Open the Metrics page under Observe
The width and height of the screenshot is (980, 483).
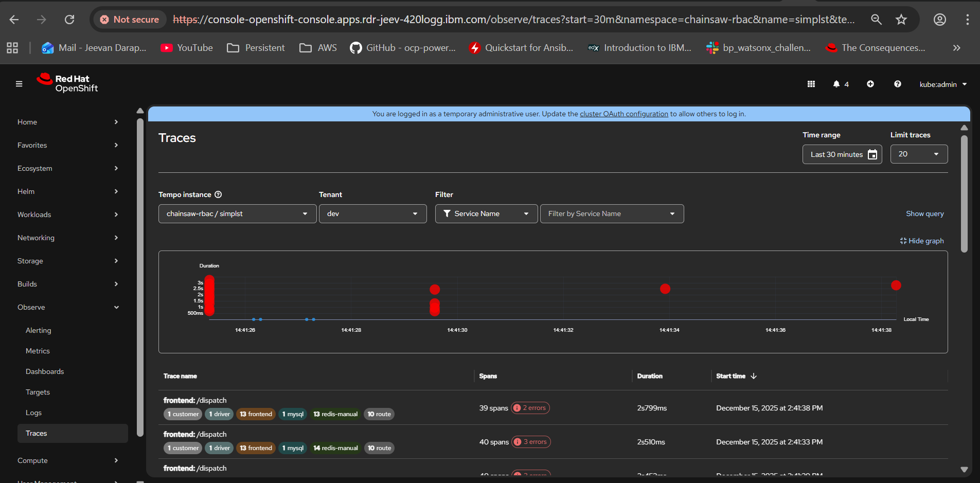tap(38, 351)
